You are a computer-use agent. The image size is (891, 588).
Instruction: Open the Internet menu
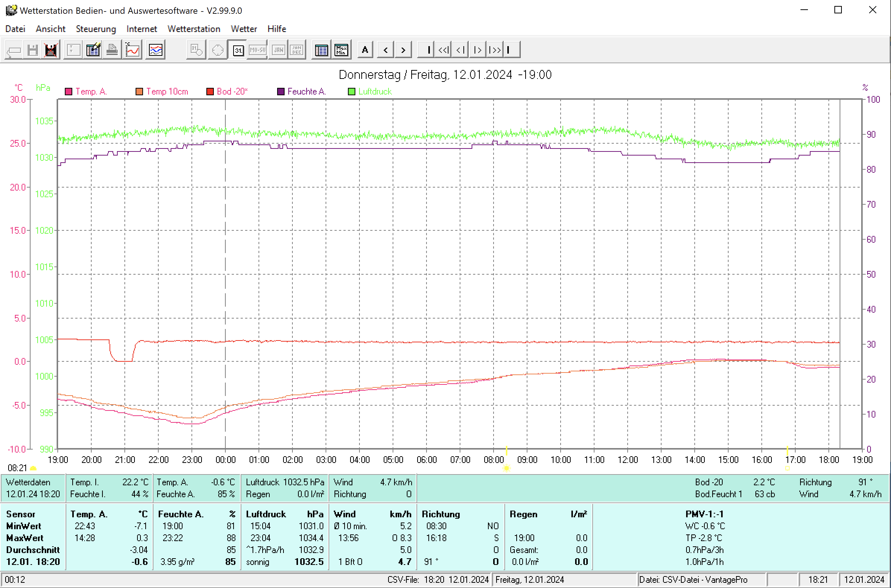coord(142,29)
